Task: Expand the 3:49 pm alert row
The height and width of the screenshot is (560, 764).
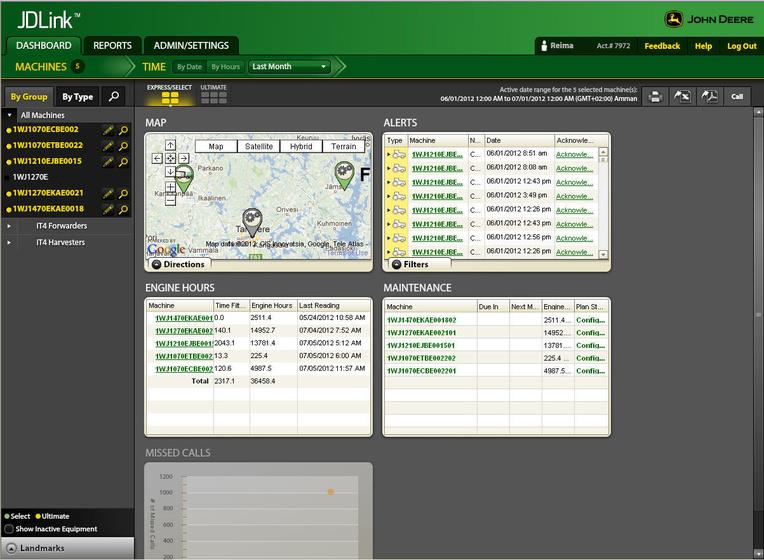Action: pyautogui.click(x=389, y=196)
